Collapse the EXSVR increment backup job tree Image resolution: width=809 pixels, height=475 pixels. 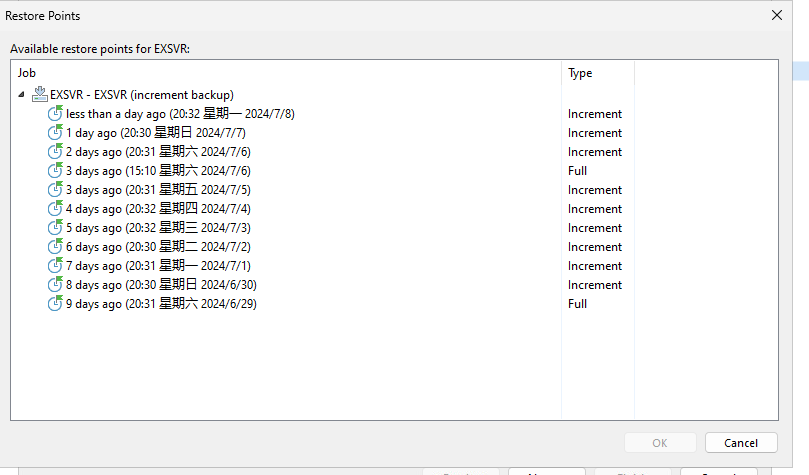tap(21, 94)
